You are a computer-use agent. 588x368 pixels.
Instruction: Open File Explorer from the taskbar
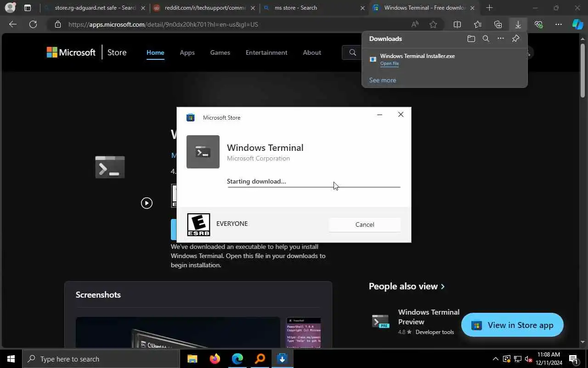click(192, 359)
